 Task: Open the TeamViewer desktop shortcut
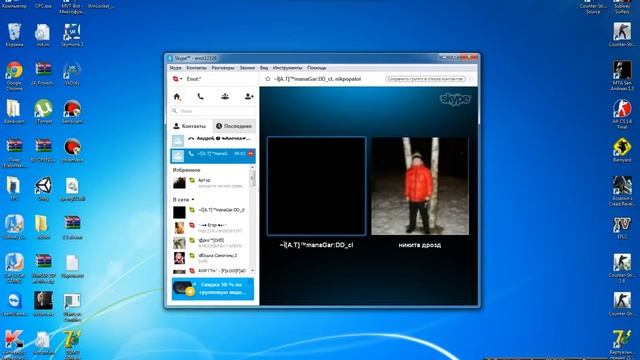click(x=14, y=304)
